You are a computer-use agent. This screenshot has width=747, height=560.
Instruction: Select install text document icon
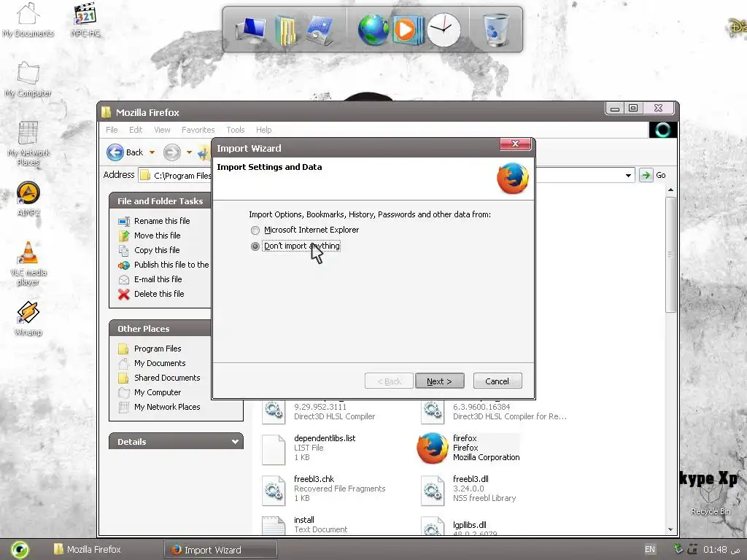click(274, 525)
